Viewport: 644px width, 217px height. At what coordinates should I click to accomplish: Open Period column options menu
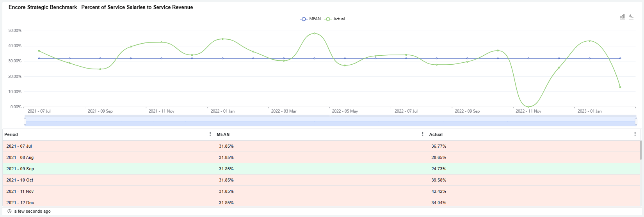coord(210,134)
